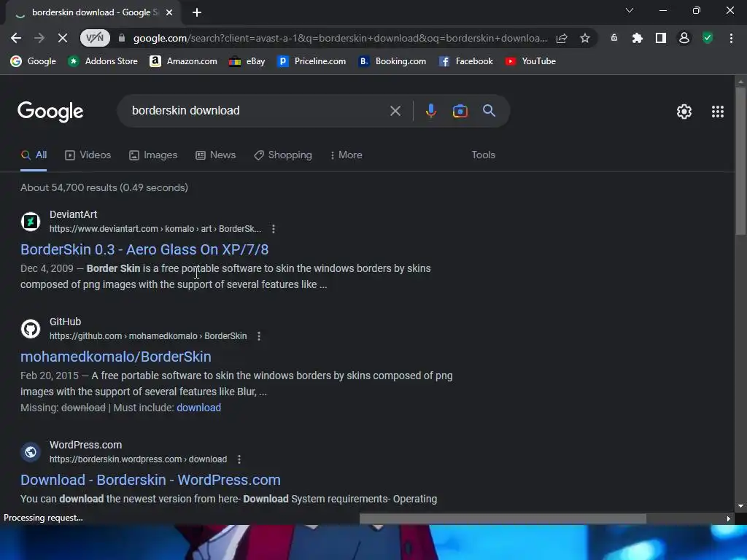Clear the search box text
The width and height of the screenshot is (747, 560).
click(395, 111)
